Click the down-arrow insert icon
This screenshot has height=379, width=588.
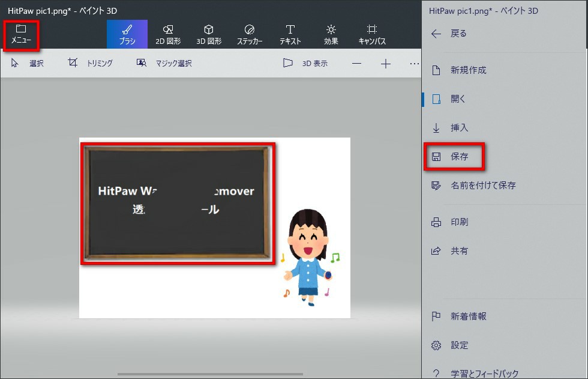pyautogui.click(x=436, y=128)
